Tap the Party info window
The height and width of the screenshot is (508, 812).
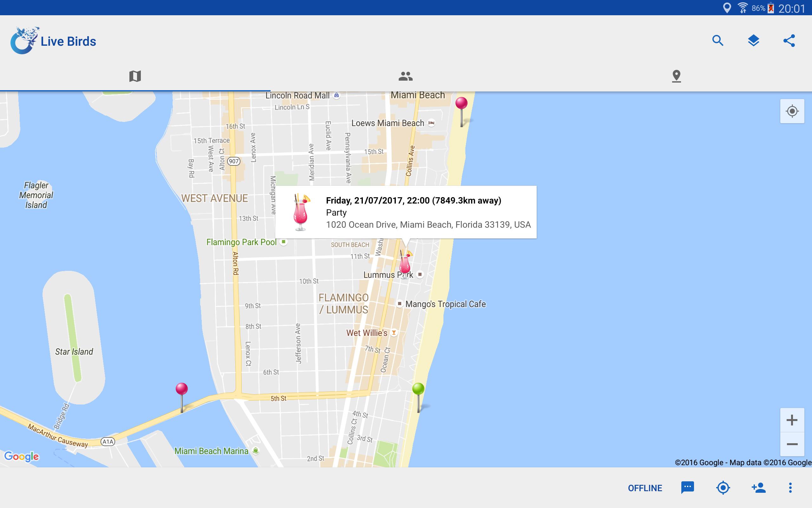pyautogui.click(x=406, y=212)
